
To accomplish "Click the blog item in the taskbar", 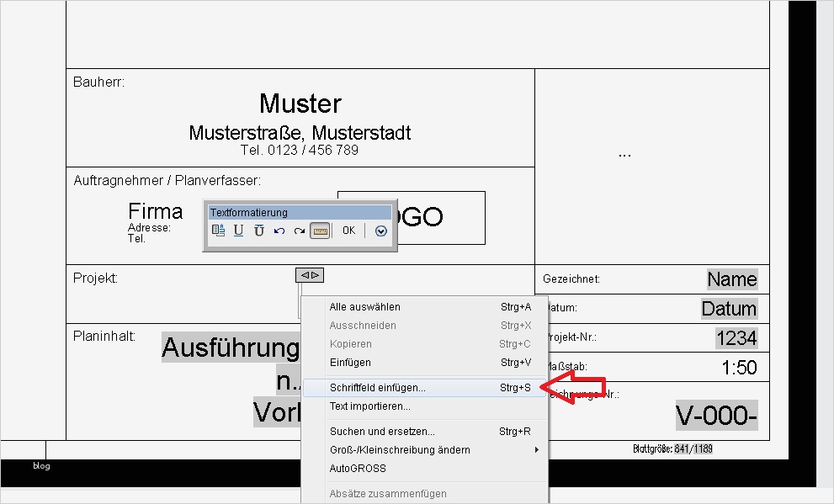I will [40, 465].
